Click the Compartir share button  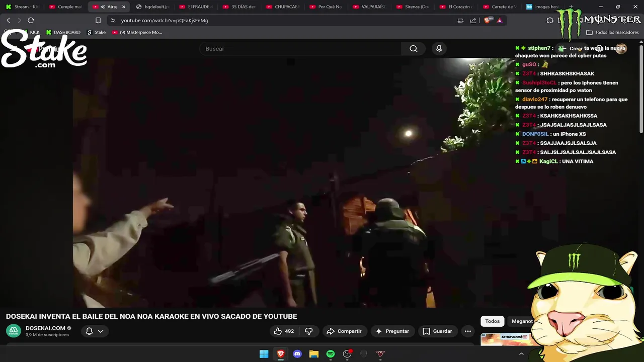(344, 331)
